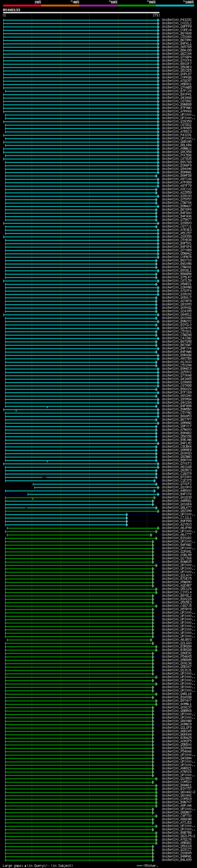Click the green alignment bar for UniRef100_Q01D38

click(x=80, y=498)
